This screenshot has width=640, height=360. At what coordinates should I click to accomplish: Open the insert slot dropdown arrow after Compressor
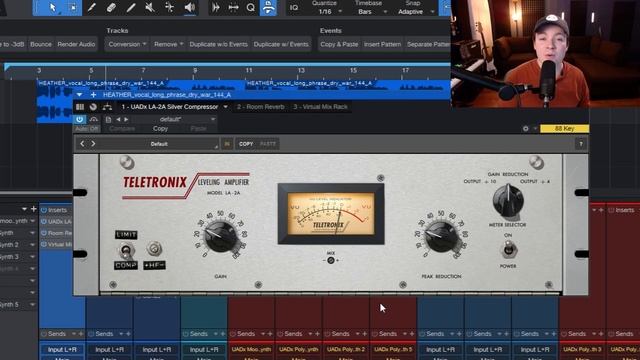coord(225,107)
